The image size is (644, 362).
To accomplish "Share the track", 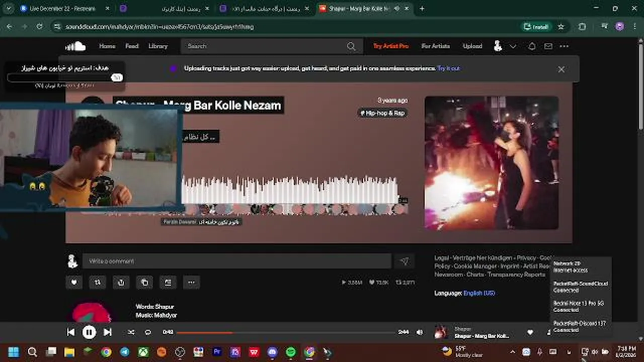I will [x=121, y=283].
